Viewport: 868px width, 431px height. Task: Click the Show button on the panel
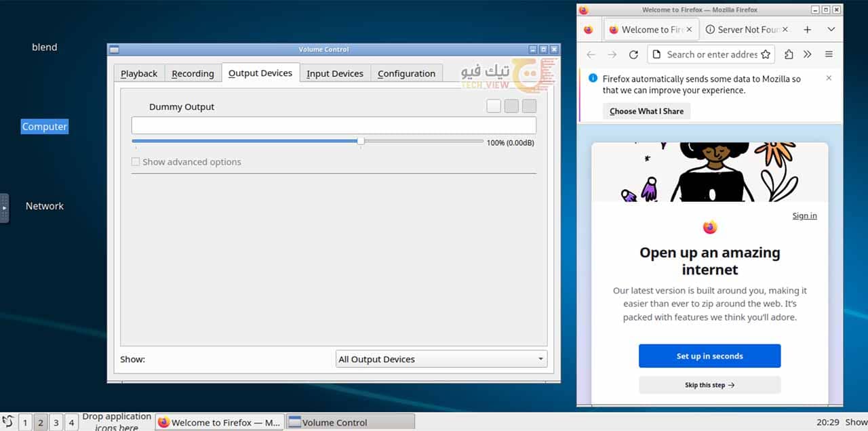pyautogui.click(x=856, y=422)
